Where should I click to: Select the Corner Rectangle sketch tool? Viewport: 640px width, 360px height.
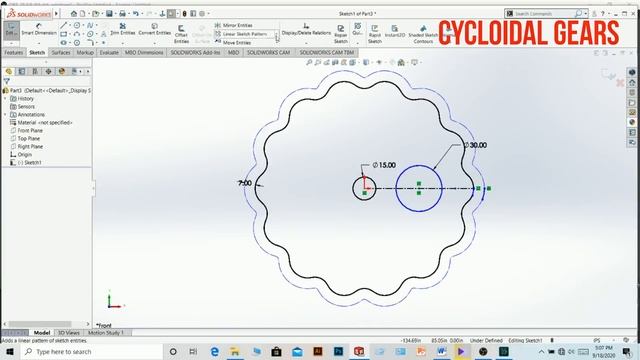(x=64, y=34)
